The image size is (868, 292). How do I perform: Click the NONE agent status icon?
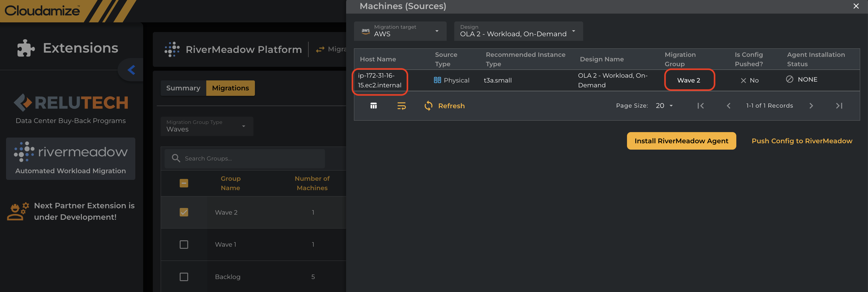[789, 79]
